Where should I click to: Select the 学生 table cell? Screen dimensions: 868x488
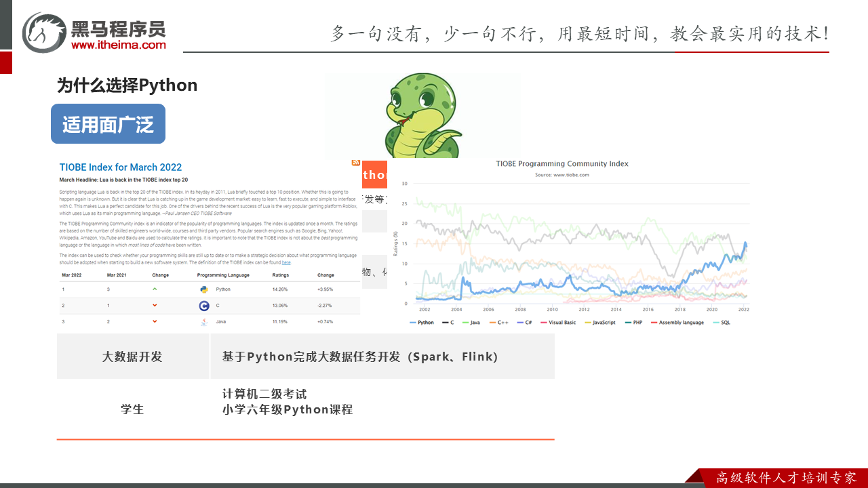point(133,409)
